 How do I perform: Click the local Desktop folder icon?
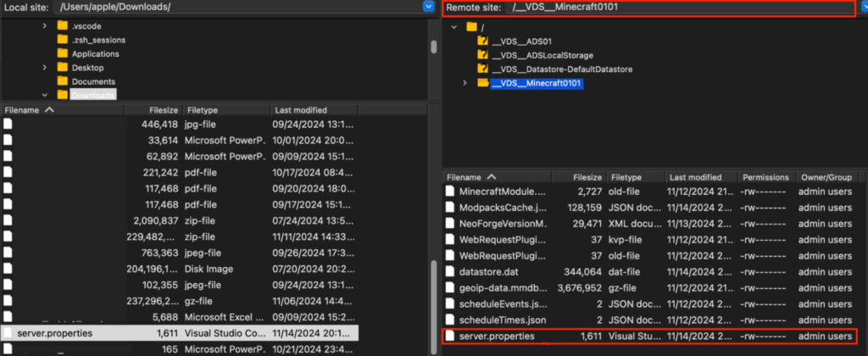(x=62, y=67)
